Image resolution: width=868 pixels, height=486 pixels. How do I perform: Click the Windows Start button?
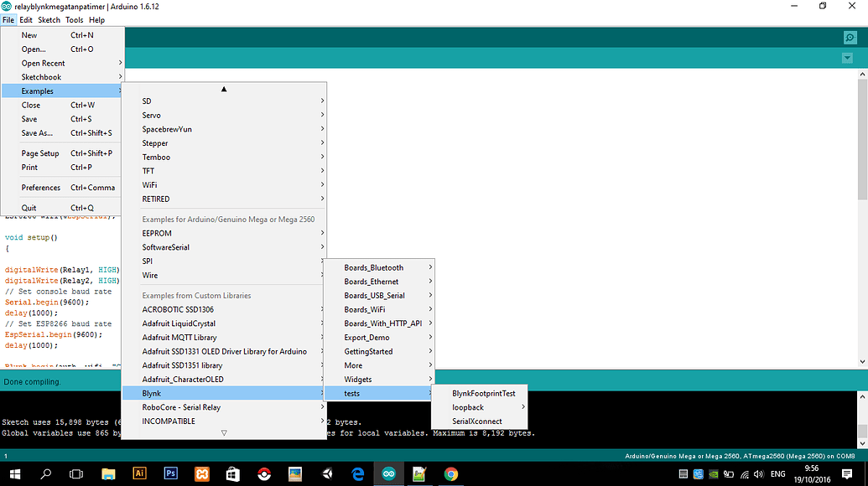pos(14,473)
